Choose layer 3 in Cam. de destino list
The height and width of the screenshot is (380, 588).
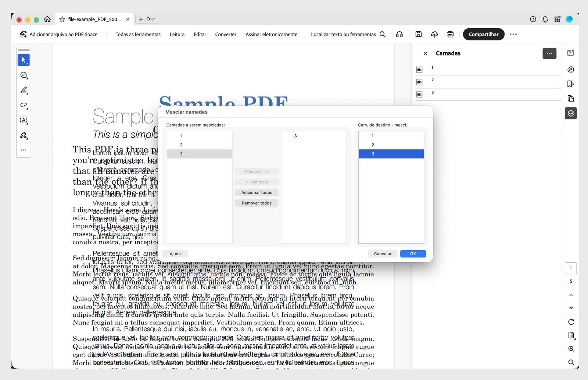(x=391, y=154)
